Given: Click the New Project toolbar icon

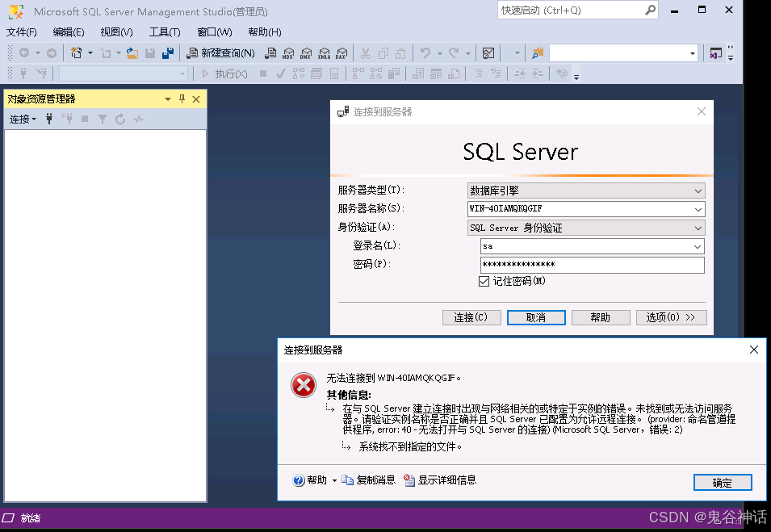Looking at the screenshot, I should click(76, 52).
